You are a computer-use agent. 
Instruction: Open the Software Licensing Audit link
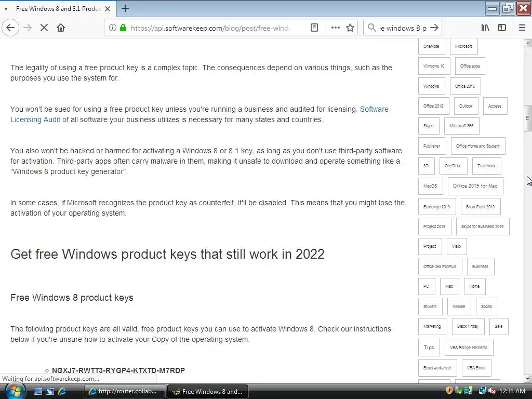199,114
